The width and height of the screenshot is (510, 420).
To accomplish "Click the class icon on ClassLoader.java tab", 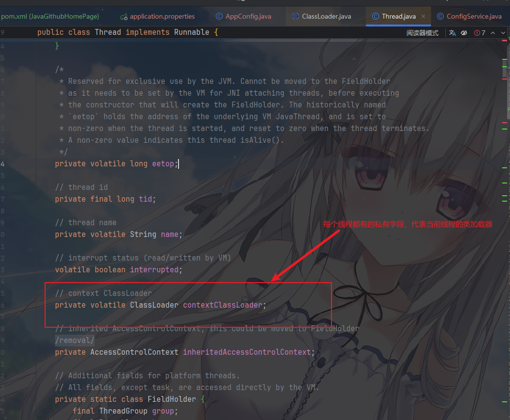I will pyautogui.click(x=296, y=17).
